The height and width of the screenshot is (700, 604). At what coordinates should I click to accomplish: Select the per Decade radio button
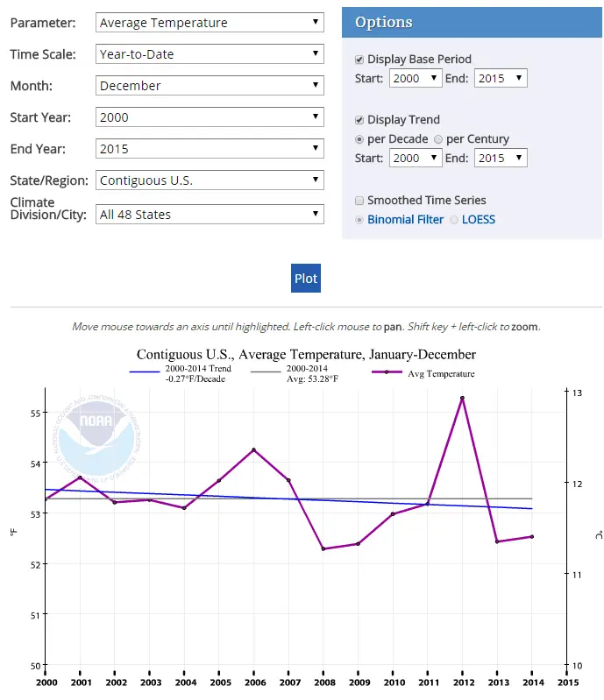pyautogui.click(x=359, y=139)
